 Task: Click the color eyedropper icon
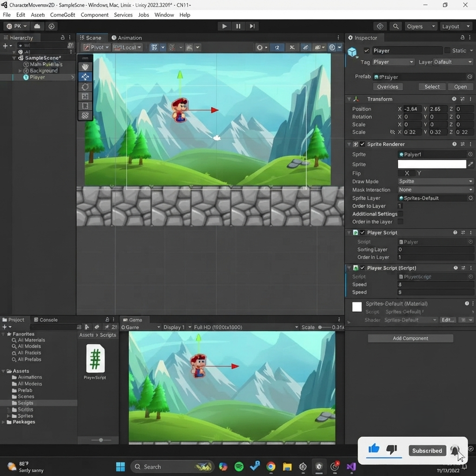pyautogui.click(x=471, y=164)
